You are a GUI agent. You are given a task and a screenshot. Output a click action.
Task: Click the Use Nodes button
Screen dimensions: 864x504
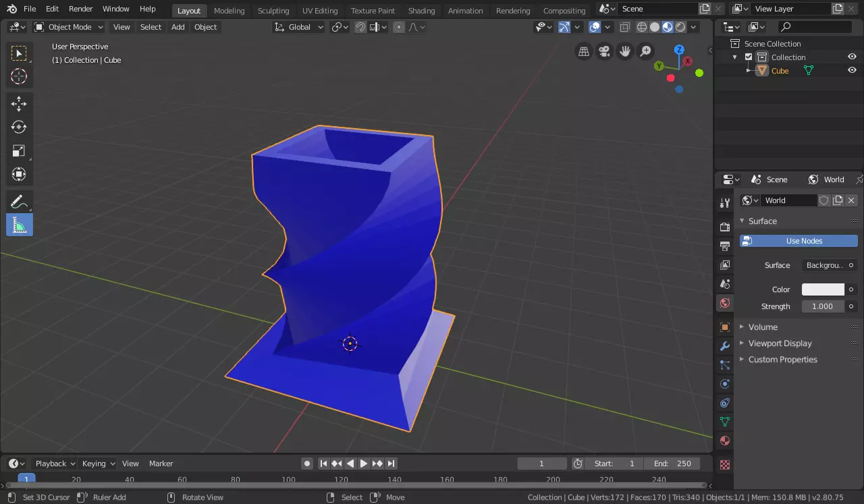[799, 241]
